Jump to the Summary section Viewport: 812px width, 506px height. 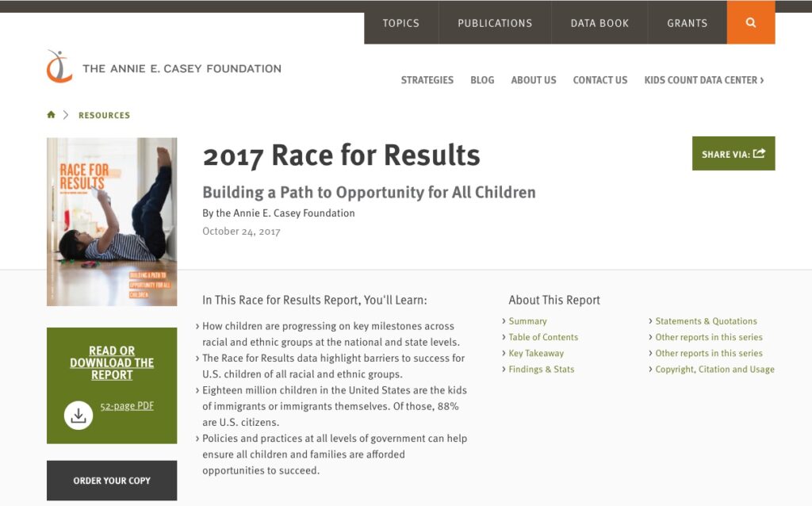coord(527,321)
